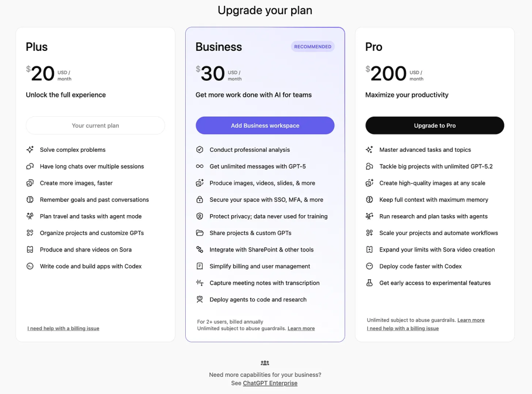Open the ChatGPT Enterprise link
The height and width of the screenshot is (394, 532).
[x=270, y=383]
